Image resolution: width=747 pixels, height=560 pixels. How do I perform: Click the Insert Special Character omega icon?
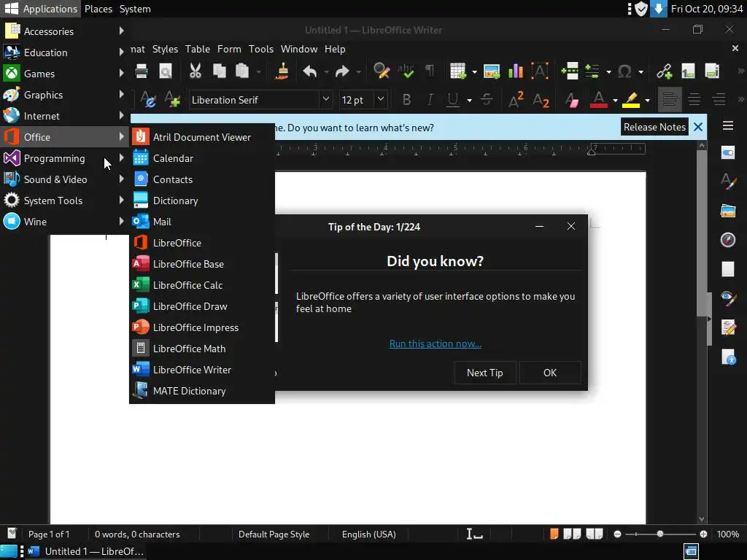click(624, 71)
